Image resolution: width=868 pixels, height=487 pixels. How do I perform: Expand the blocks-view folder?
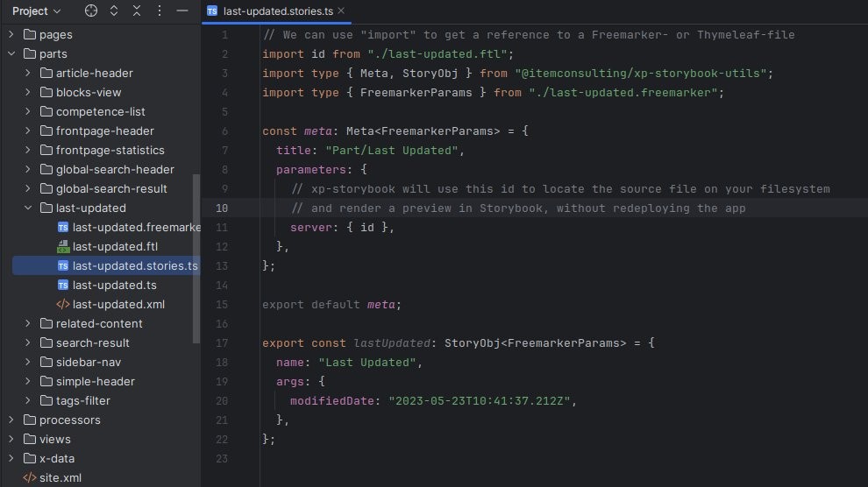coord(28,92)
